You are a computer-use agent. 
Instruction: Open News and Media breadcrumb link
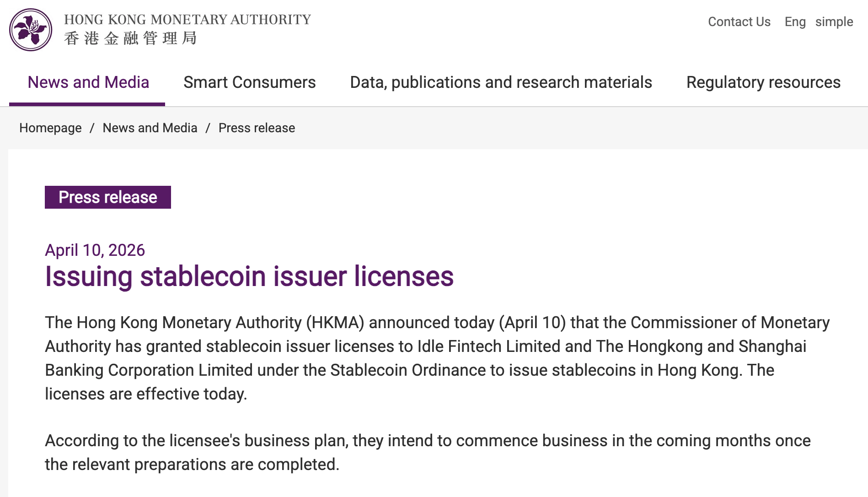[x=150, y=128]
